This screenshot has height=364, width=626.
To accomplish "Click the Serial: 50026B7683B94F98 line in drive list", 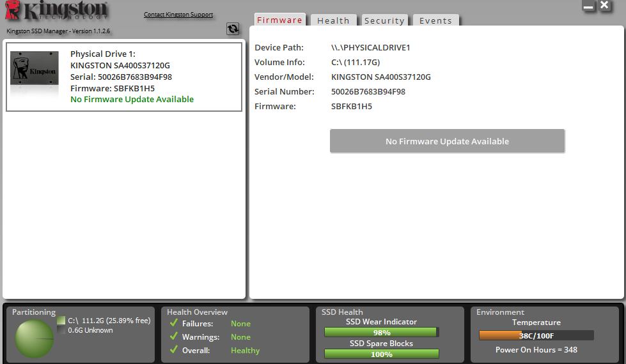I will 121,77.
